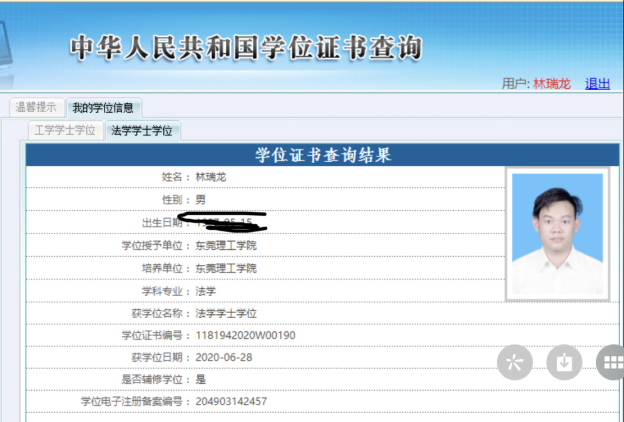Click the 学位授予单位 value 东莞理工学院

coord(225,245)
